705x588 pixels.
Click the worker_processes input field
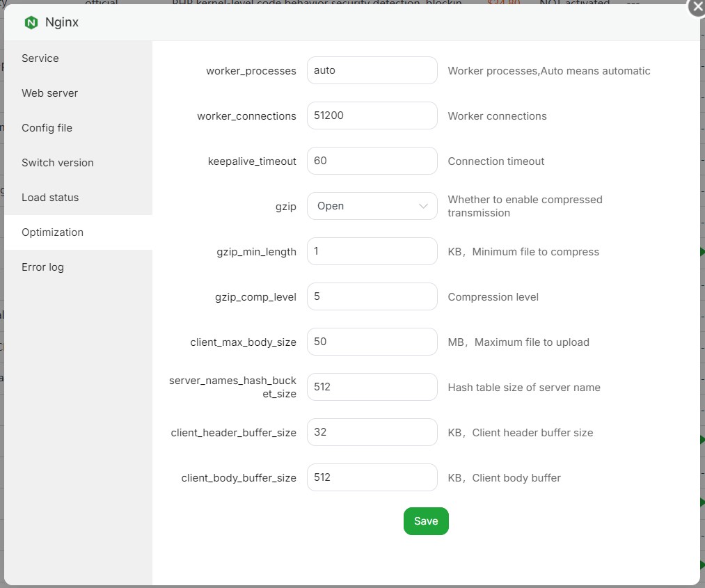tap(372, 70)
